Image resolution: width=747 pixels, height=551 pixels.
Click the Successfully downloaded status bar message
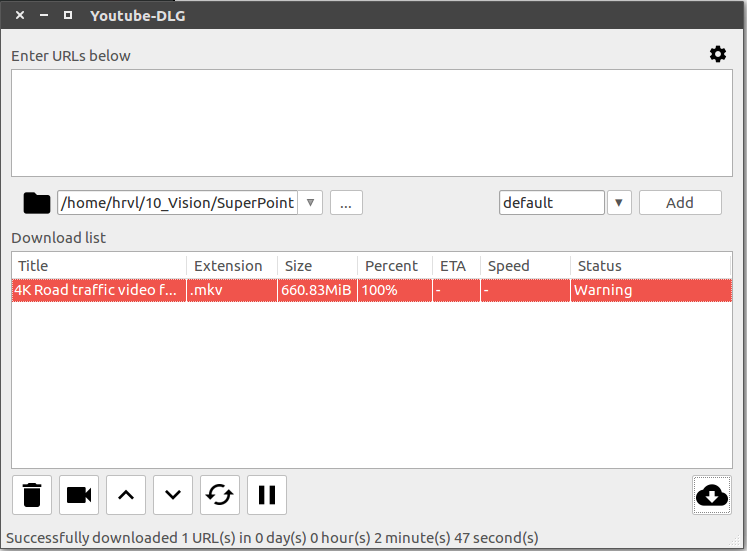click(272, 538)
